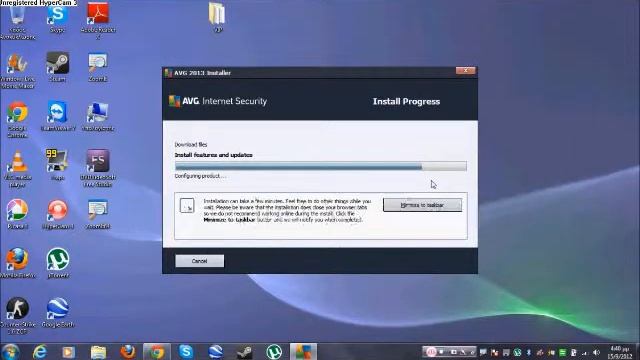Cancel the AVG installation
Image resolution: width=640 pixels, height=360 pixels.
[200, 261]
